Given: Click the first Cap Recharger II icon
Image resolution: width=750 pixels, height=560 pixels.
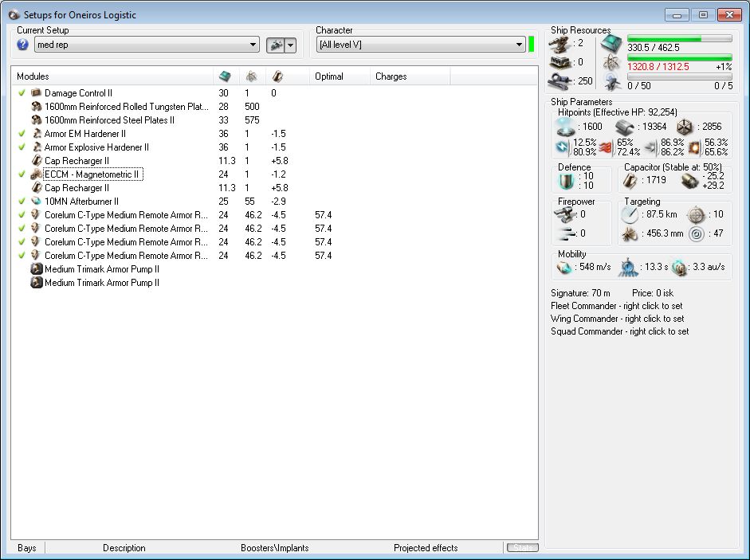Looking at the screenshot, I should click(37, 161).
